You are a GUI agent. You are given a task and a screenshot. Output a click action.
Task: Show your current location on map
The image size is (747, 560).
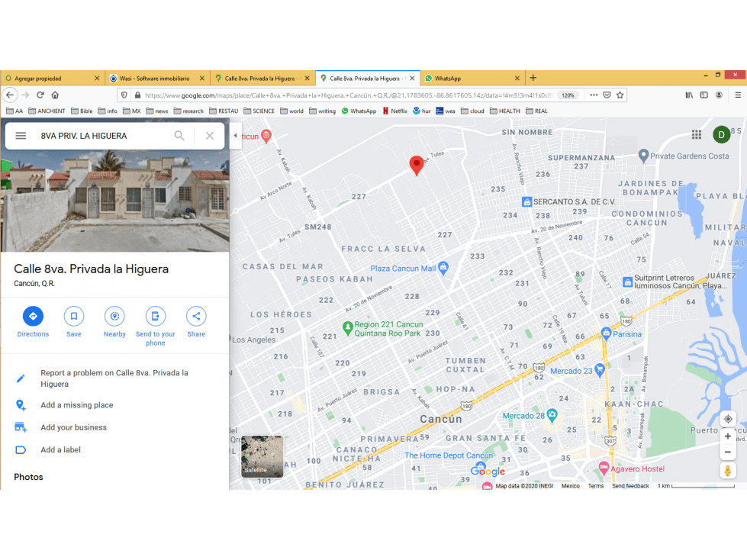(728, 419)
